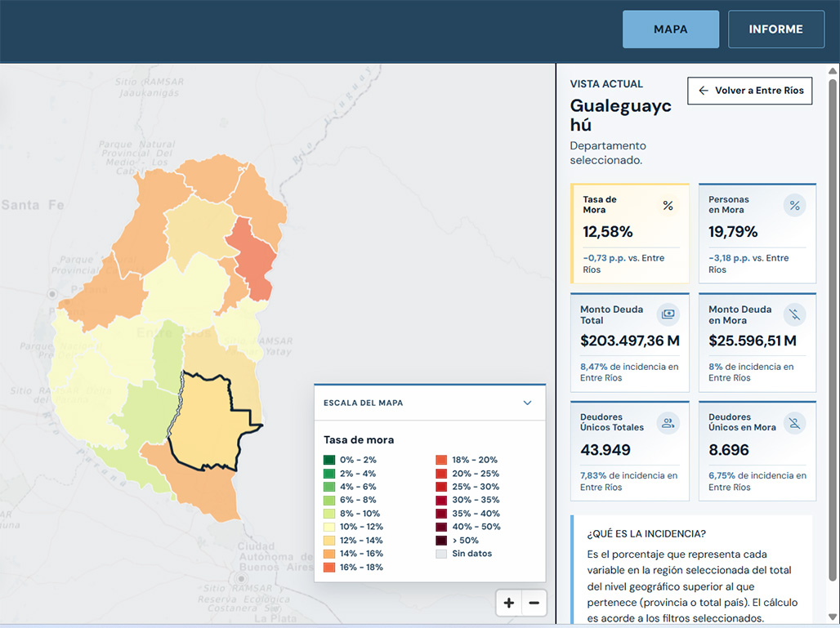Viewport: 840px width, 628px height.
Task: Click the money icon in Monto Deuda Total card
Action: [668, 314]
